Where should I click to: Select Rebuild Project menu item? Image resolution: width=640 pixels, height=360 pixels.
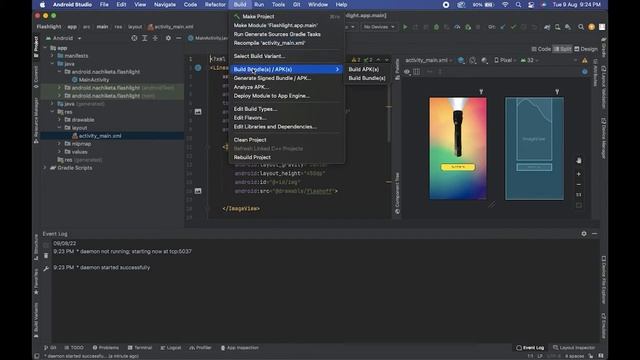coord(287,157)
